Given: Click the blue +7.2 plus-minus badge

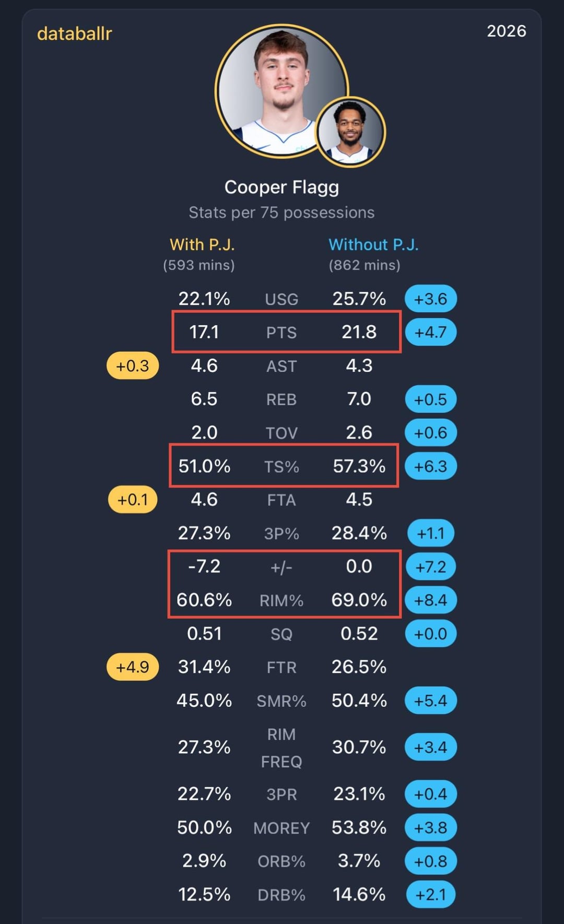Looking at the screenshot, I should 430,567.
